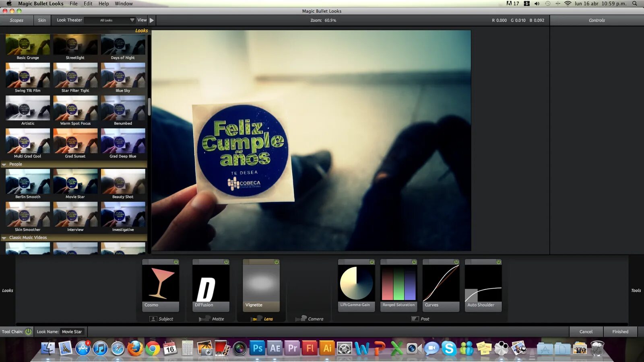Open the Looks drawer on left

[8, 290]
